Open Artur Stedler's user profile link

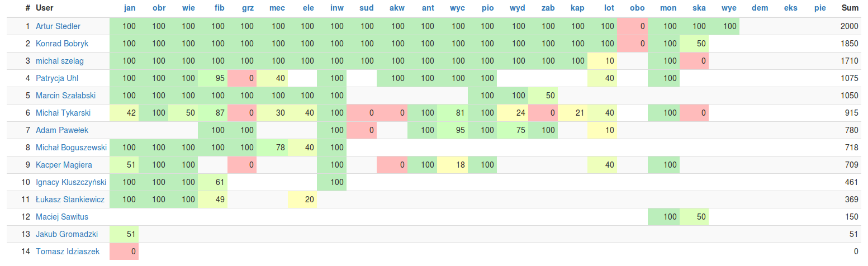[x=58, y=26]
